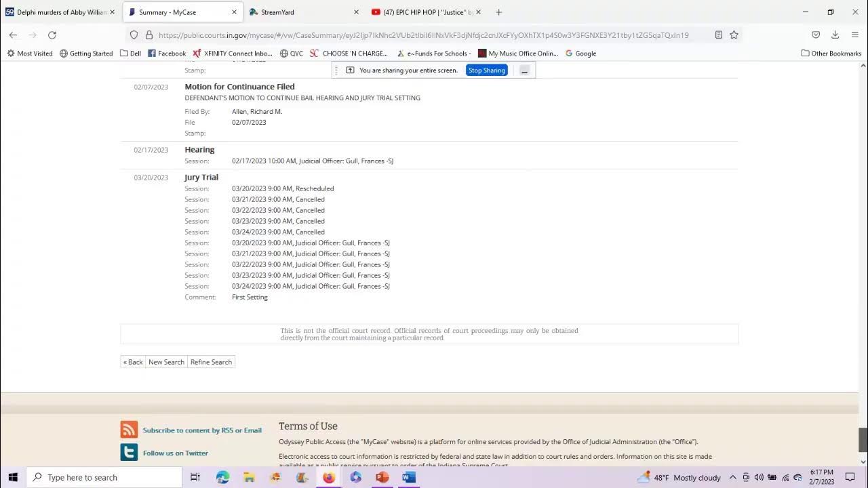Open the shield tracking protection icon
This screenshot has height=488, width=868.
pyautogui.click(x=134, y=35)
